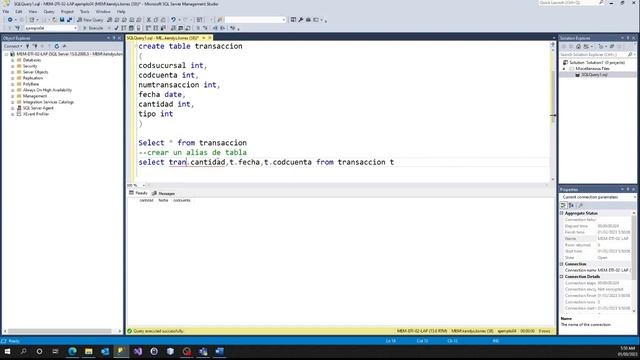This screenshot has width=640, height=360.
Task: Open the editor zoom percentage dropdown
Action: coord(144,185)
